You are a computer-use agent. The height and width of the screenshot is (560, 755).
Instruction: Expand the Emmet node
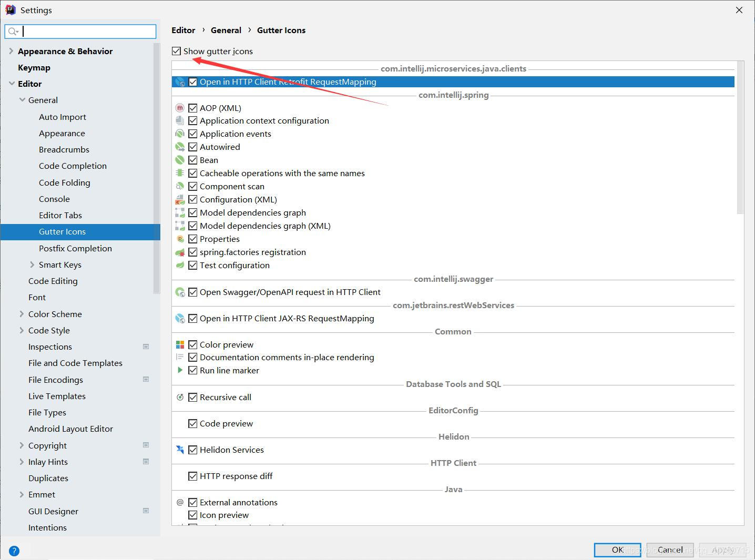tap(22, 494)
